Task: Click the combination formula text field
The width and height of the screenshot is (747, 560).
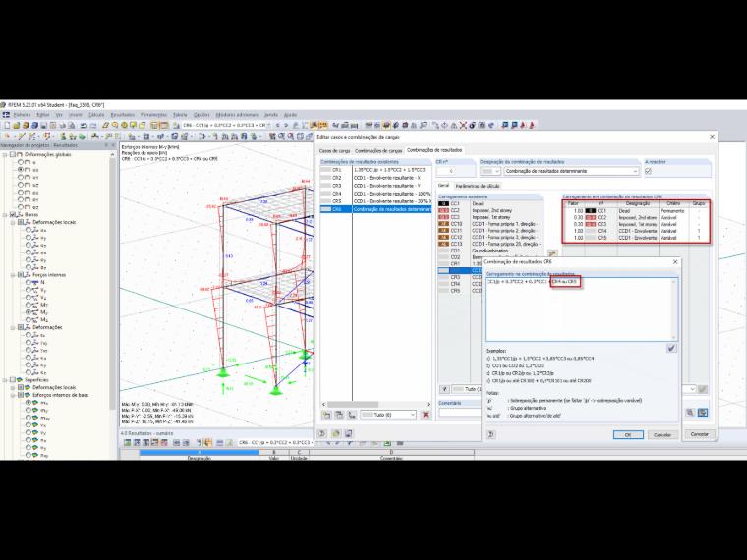Action: click(581, 308)
